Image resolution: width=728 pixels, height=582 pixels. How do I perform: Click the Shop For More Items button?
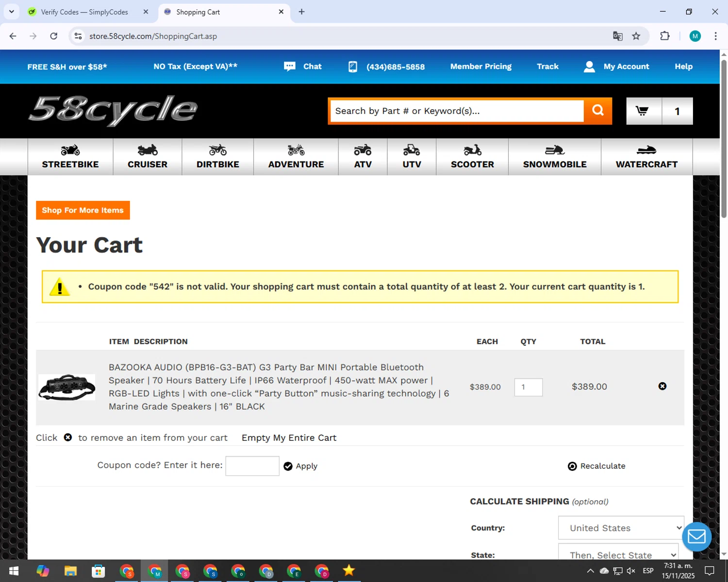pyautogui.click(x=83, y=210)
